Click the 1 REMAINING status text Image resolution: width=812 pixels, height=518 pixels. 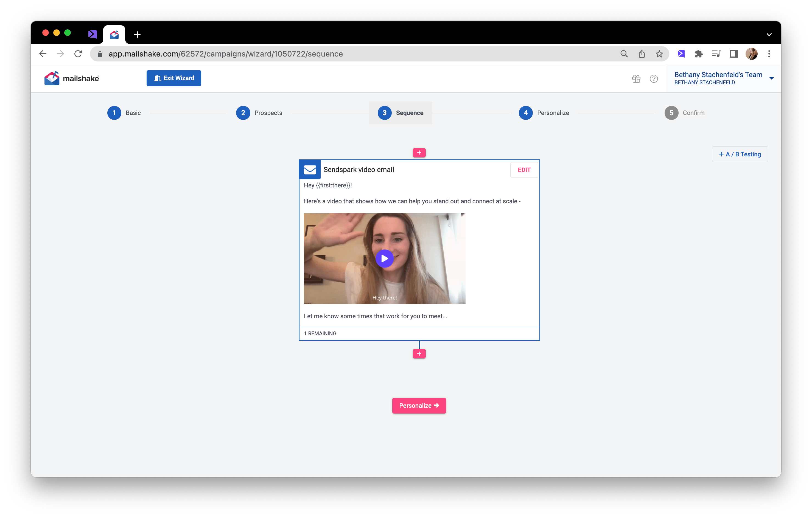320,334
